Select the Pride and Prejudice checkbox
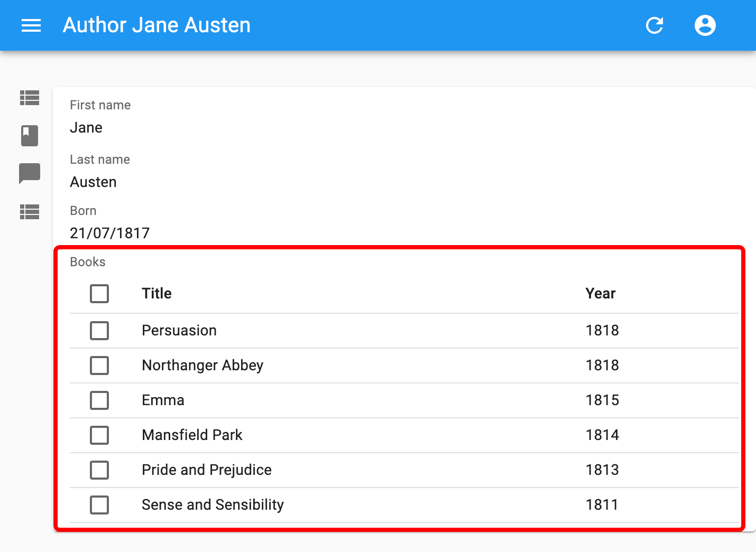Viewport: 756px width, 552px height. click(x=99, y=470)
